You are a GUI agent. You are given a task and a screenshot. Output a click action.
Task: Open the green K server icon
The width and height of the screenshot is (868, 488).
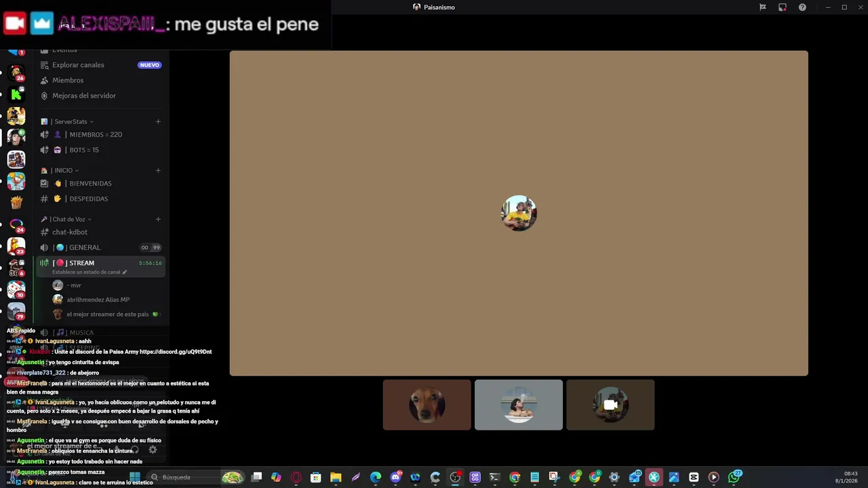click(16, 94)
